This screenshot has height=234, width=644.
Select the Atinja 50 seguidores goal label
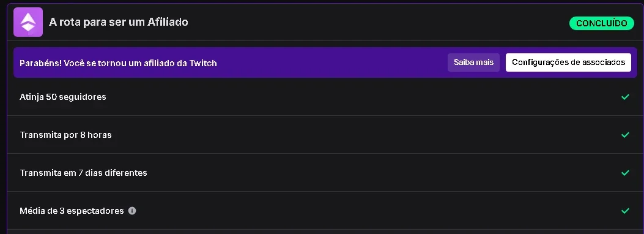pyautogui.click(x=63, y=97)
